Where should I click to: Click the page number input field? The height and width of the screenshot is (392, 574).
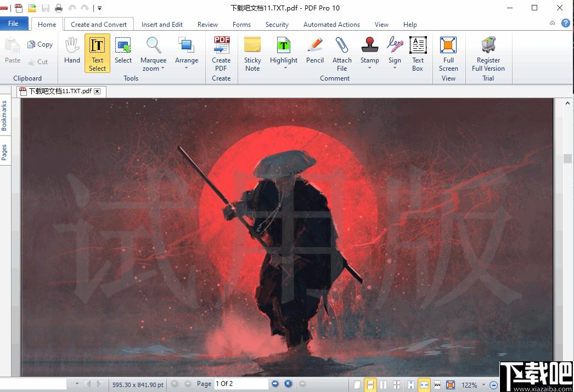click(x=241, y=384)
